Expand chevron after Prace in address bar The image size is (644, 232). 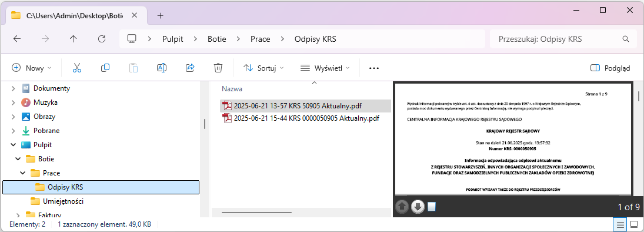(x=282, y=39)
